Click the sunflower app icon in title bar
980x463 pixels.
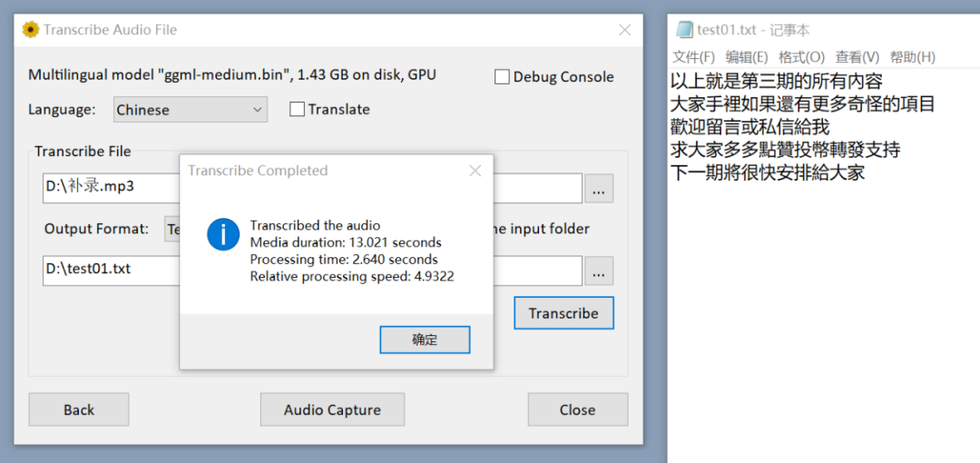coord(31,30)
